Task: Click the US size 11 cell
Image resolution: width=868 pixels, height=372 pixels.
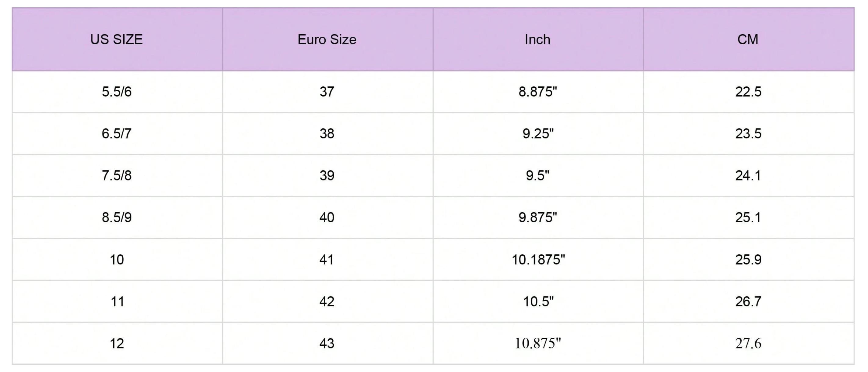Action: [x=117, y=301]
